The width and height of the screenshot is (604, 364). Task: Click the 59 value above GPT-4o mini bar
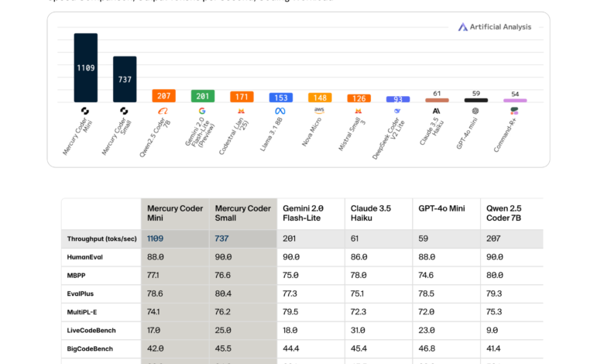[x=476, y=94]
